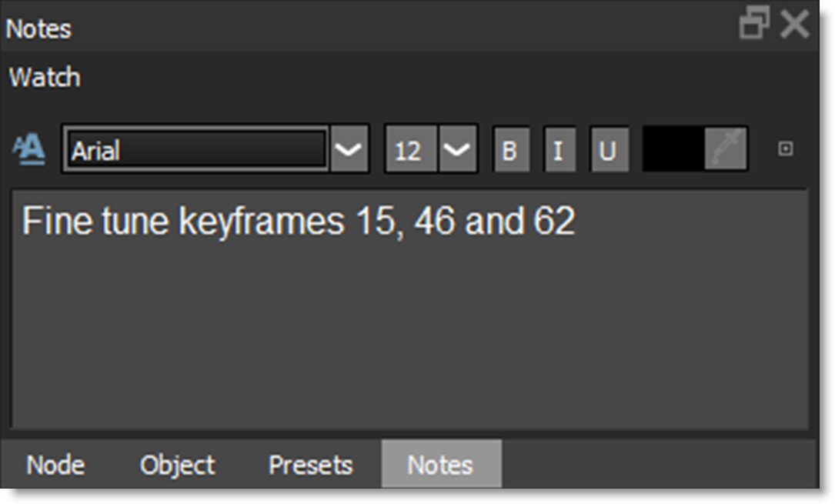Expand the font family dropdown arrow
The width and height of the screenshot is (835, 504).
(x=349, y=149)
